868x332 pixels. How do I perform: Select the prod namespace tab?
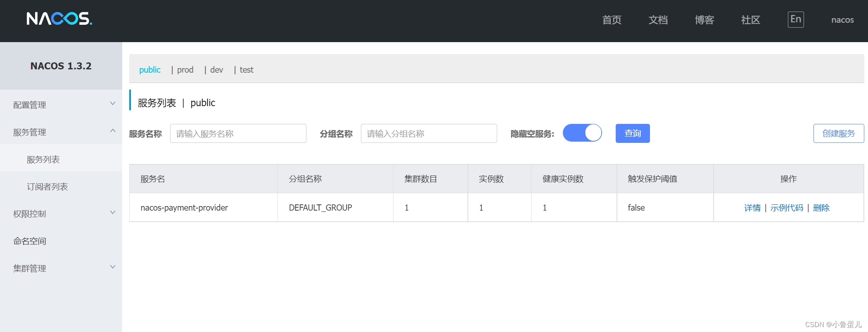(185, 70)
